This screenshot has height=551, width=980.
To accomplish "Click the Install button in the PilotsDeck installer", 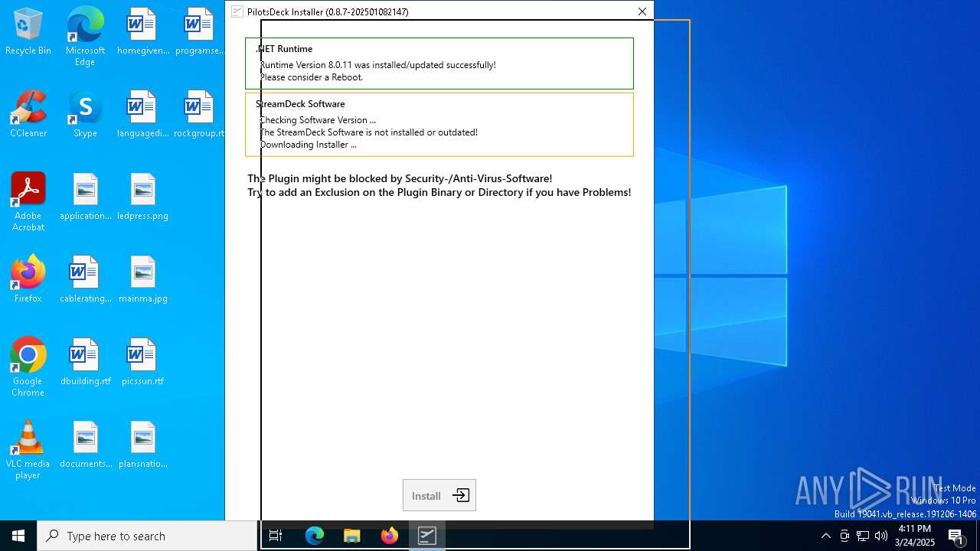I will pyautogui.click(x=439, y=495).
